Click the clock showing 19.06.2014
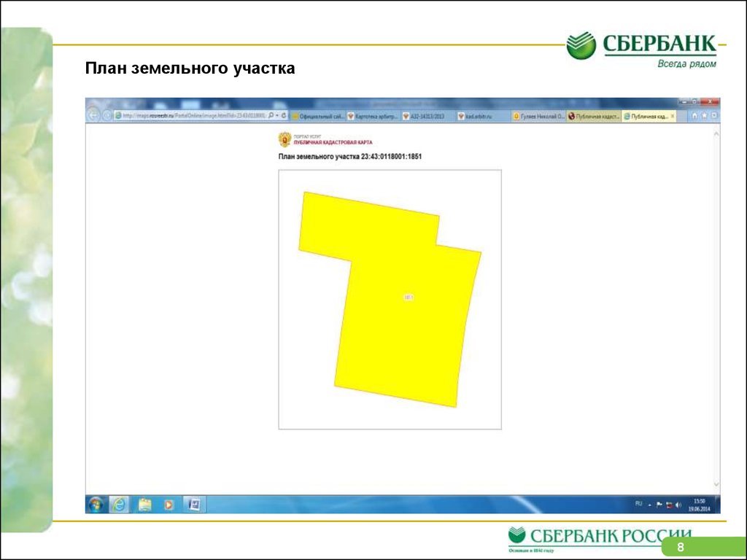747x560 pixels. [699, 505]
